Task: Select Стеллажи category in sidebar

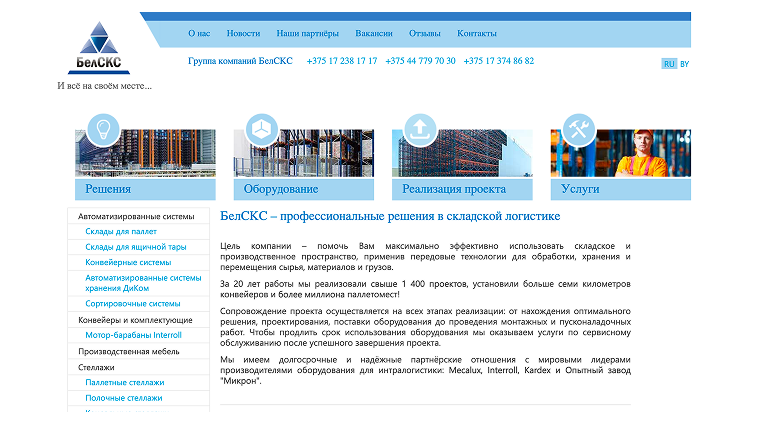Action: pos(96,367)
